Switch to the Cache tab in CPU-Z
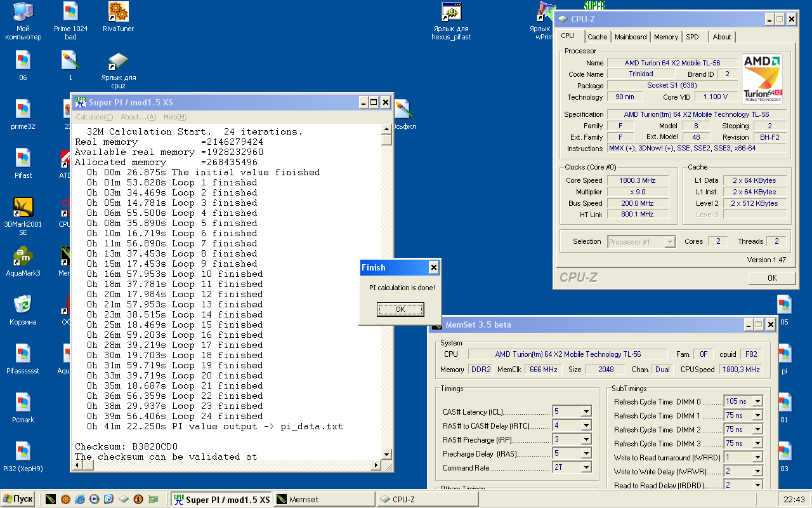Image resolution: width=812 pixels, height=508 pixels. (597, 37)
